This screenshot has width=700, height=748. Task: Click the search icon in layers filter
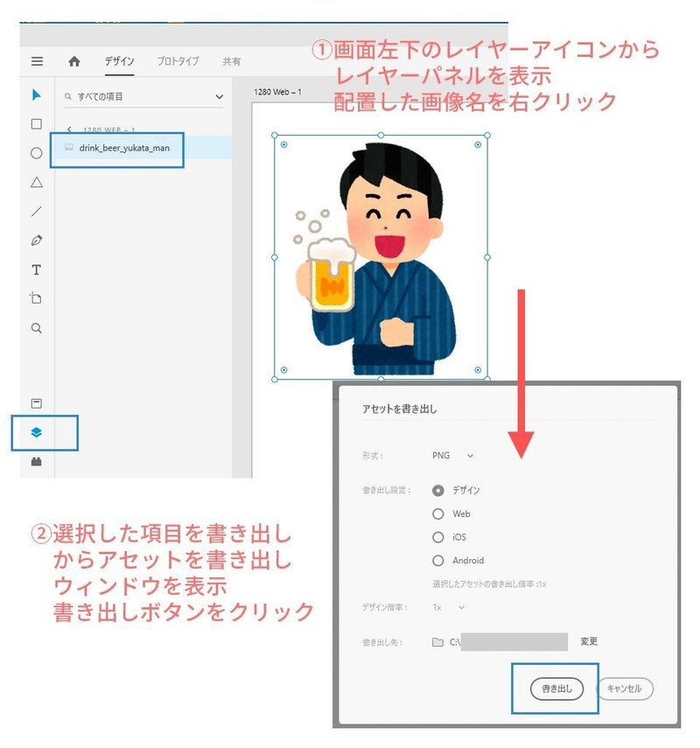click(x=67, y=96)
